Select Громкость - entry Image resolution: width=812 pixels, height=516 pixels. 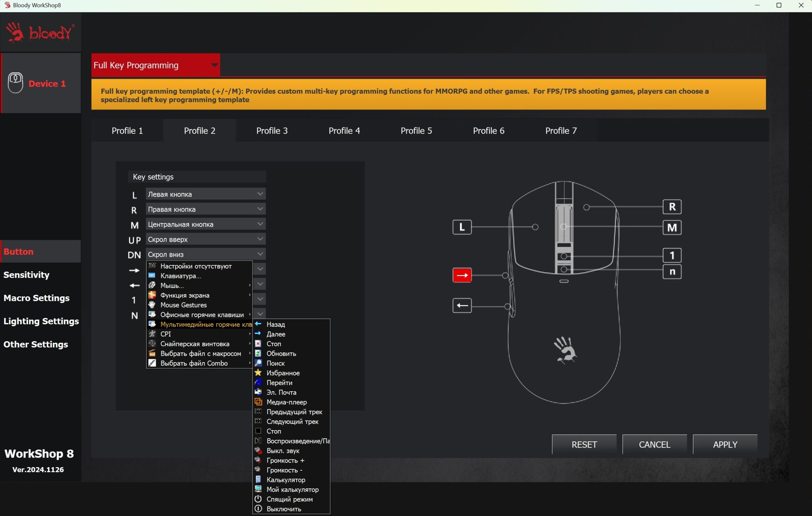[x=291, y=470]
